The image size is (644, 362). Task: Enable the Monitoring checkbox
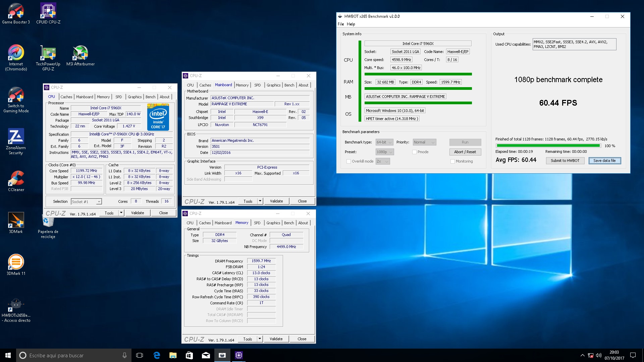[x=453, y=161]
